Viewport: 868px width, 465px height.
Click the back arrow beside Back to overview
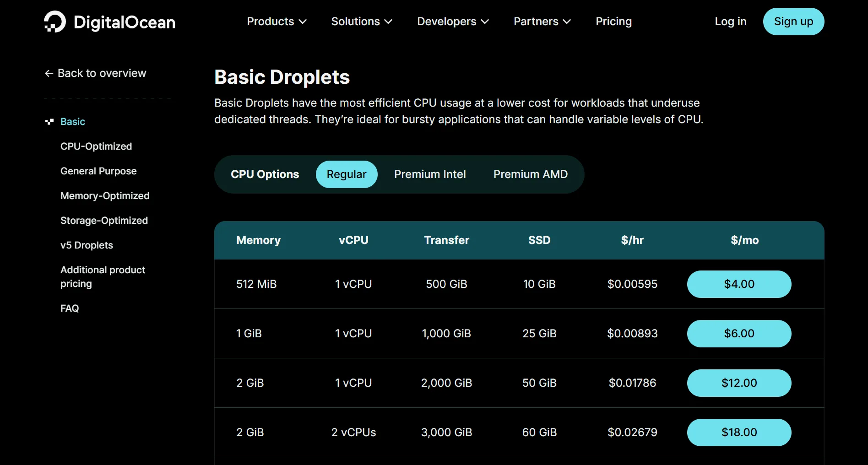click(49, 73)
